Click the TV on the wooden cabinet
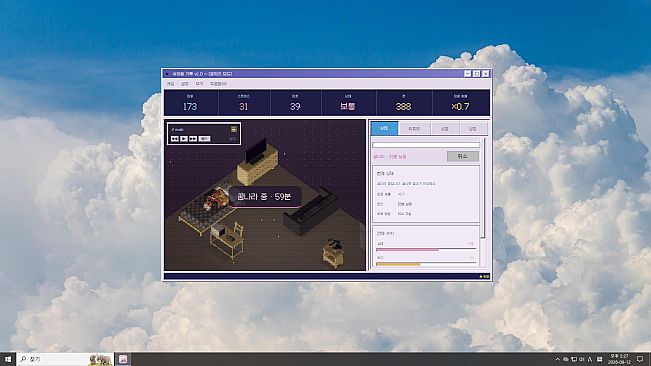Viewport: 651px width, 366px height. 256,150
